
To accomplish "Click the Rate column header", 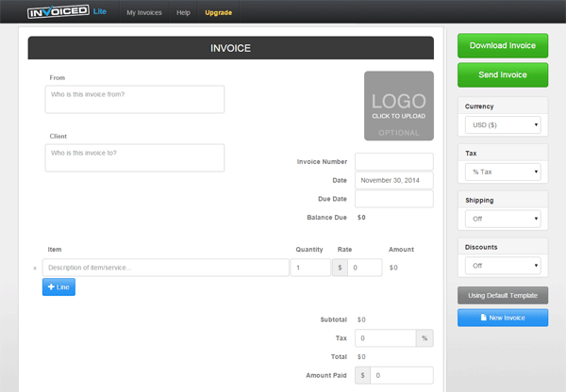I will [344, 250].
